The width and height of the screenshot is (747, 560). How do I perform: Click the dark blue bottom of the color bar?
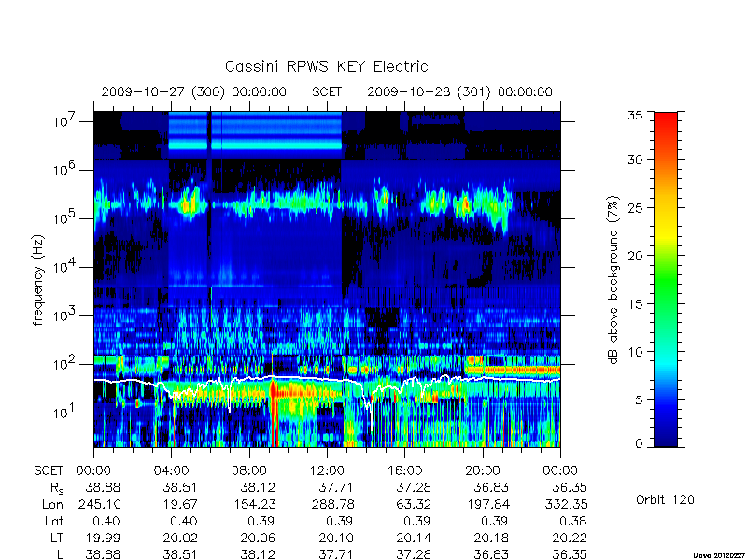click(666, 441)
